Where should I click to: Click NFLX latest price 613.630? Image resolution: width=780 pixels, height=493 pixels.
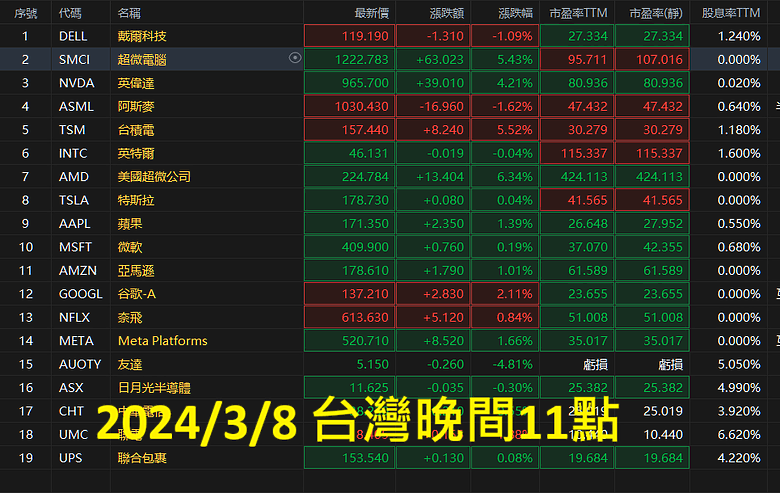(365, 317)
